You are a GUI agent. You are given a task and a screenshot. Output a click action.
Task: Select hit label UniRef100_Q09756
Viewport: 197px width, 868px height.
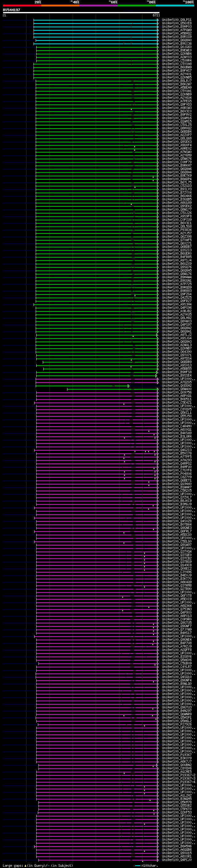(x=176, y=392)
